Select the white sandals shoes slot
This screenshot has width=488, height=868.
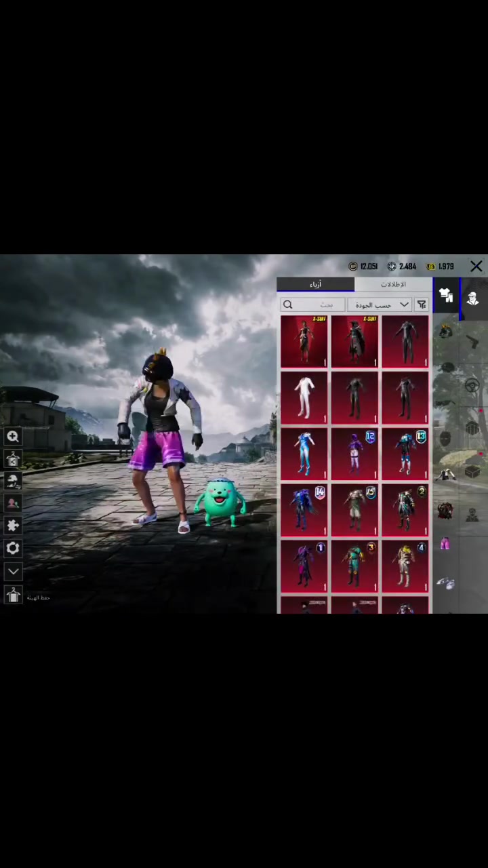click(x=445, y=583)
